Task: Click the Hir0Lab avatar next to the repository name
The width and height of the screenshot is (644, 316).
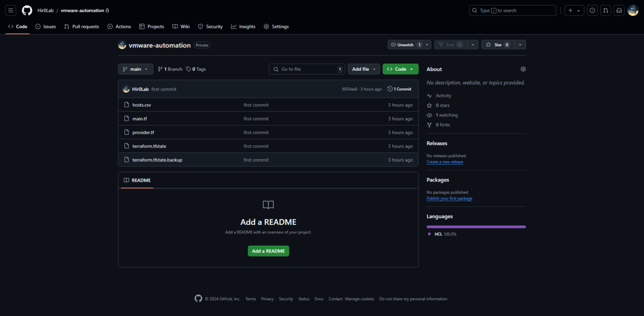Action: coord(122,45)
